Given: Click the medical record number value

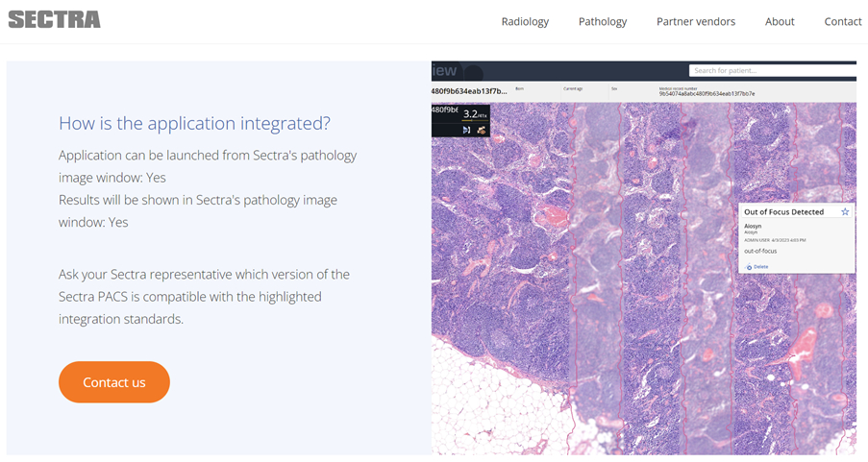Looking at the screenshot, I should (x=707, y=94).
